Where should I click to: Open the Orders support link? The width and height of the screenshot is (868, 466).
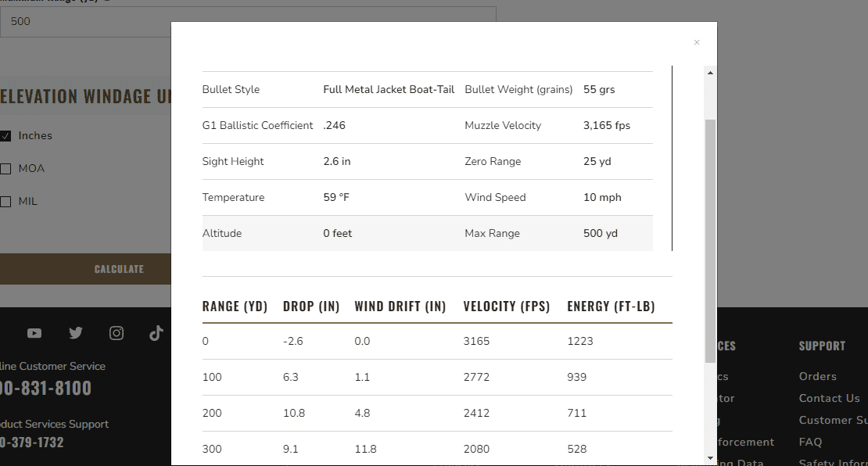[818, 376]
